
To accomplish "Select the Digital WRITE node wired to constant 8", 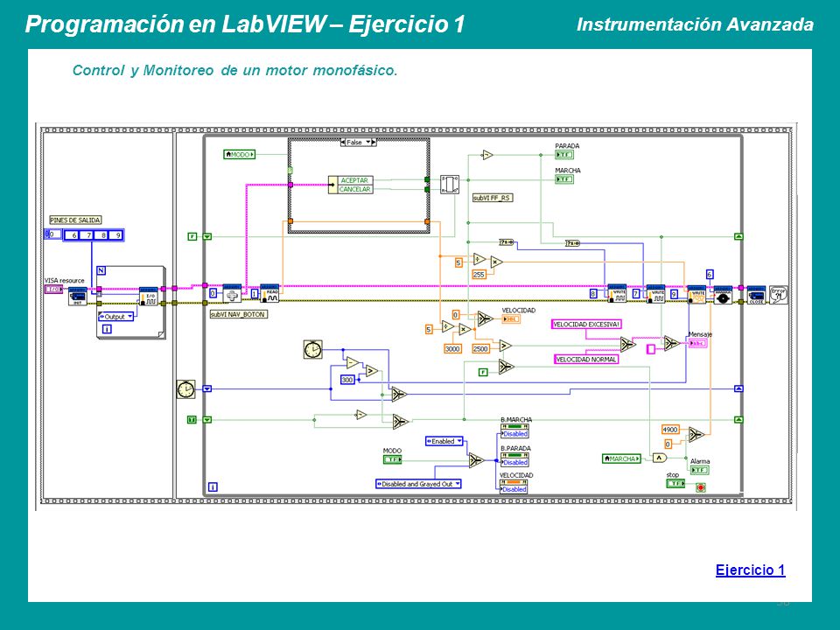I will click(617, 294).
